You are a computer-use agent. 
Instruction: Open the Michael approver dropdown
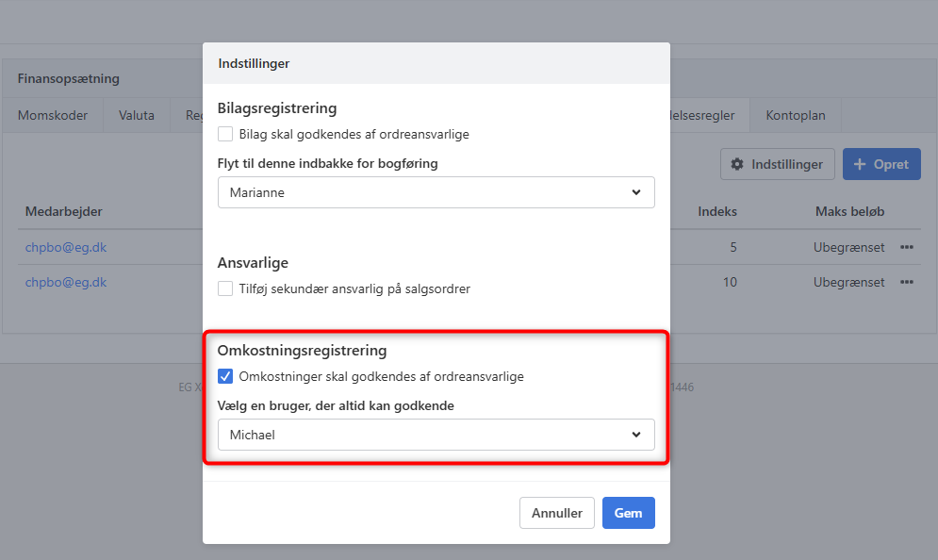click(x=436, y=435)
